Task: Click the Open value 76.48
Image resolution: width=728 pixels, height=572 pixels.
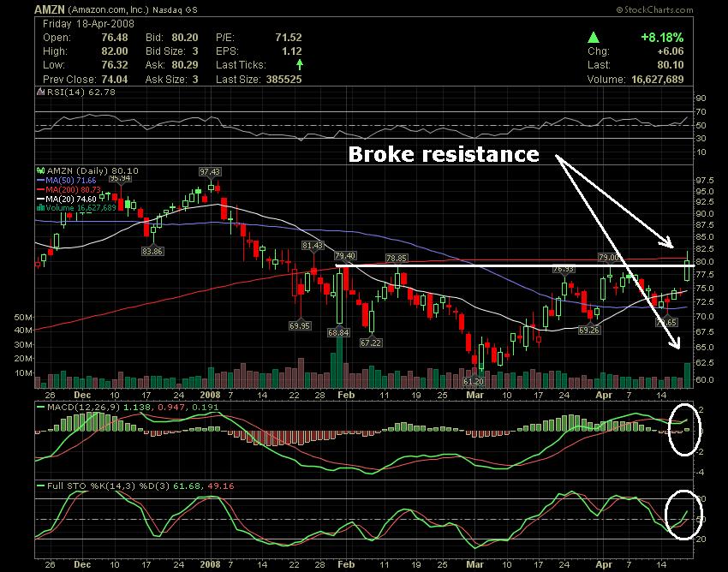Action: (x=115, y=38)
